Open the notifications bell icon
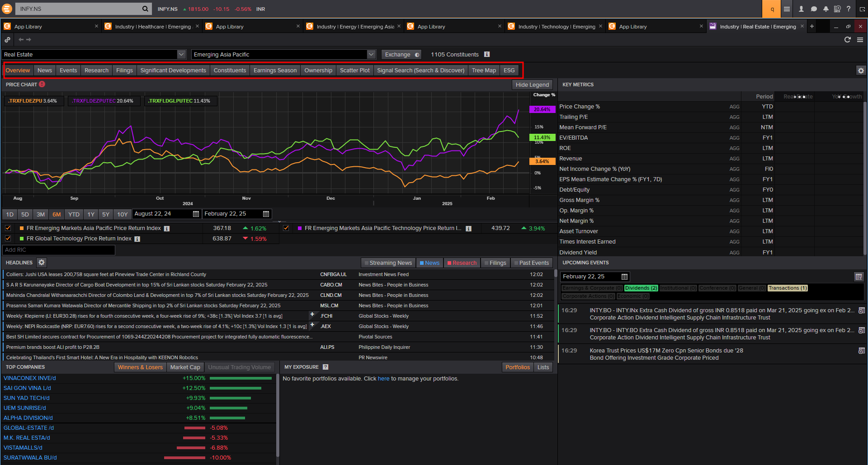Image resolution: width=868 pixels, height=465 pixels. click(826, 9)
